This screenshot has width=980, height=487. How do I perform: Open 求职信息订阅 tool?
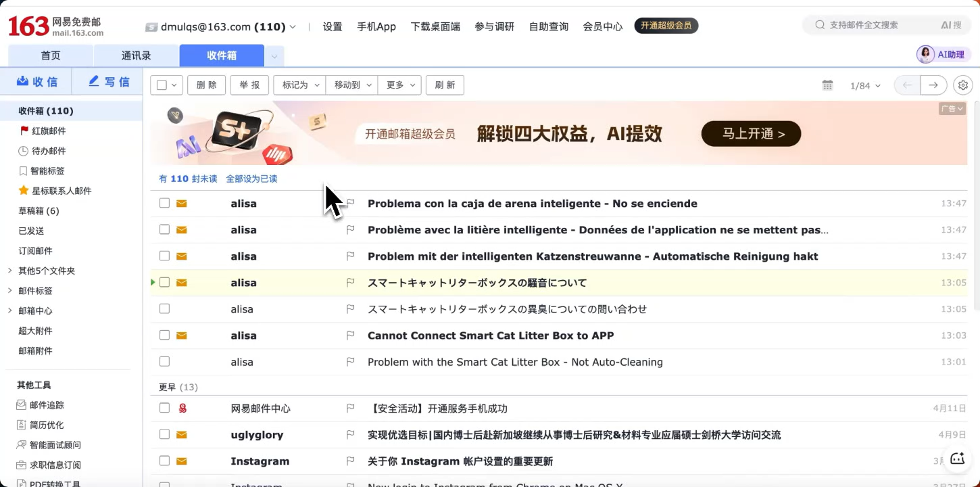[49, 465]
